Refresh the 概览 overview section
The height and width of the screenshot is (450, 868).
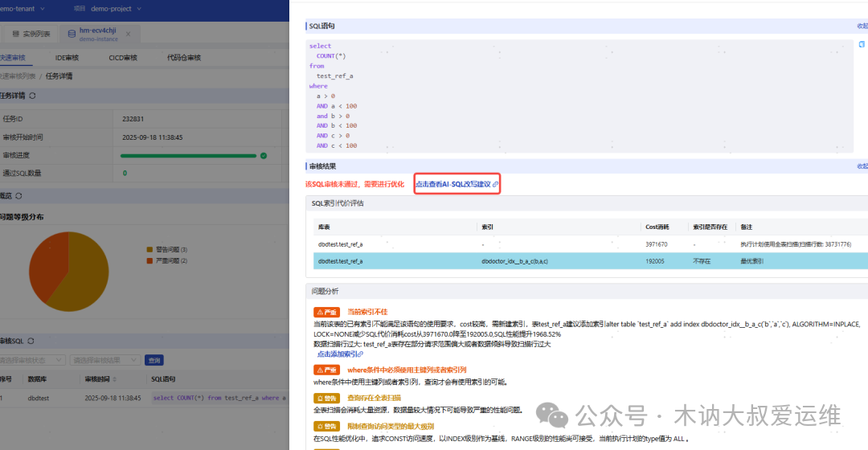click(x=18, y=196)
